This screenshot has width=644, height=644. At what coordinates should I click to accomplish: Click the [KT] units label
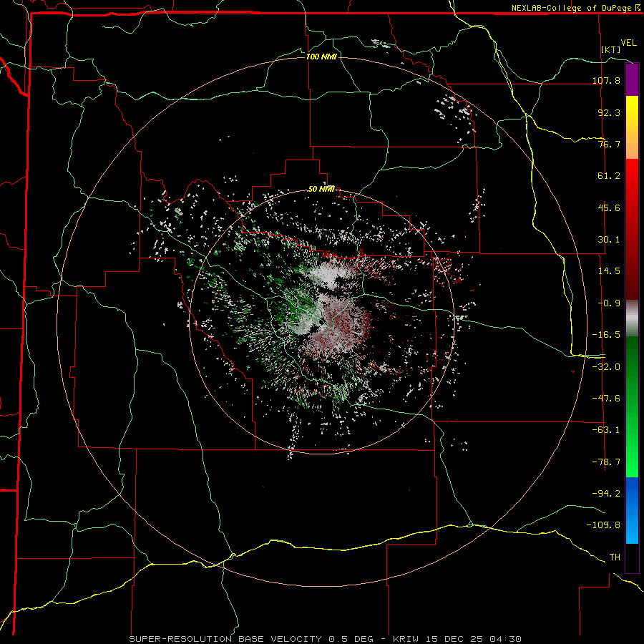[611, 49]
